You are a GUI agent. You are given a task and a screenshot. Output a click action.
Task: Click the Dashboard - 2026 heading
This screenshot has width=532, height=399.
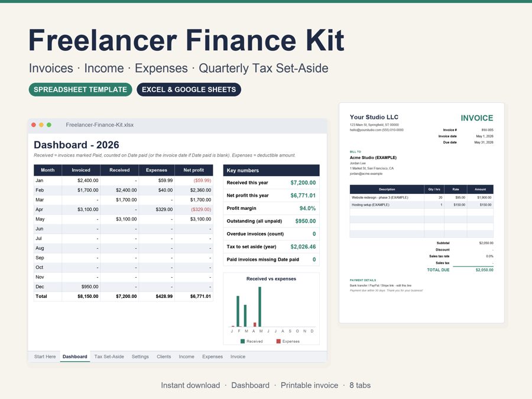point(76,145)
